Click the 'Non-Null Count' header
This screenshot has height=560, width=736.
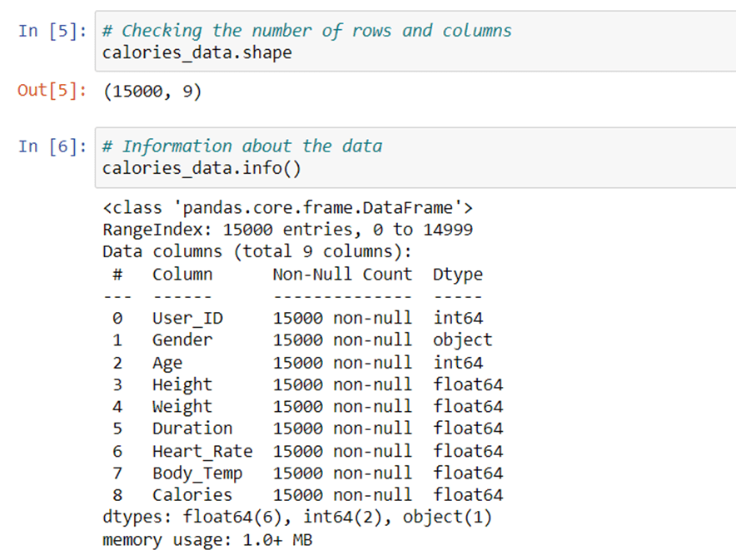pos(343,275)
